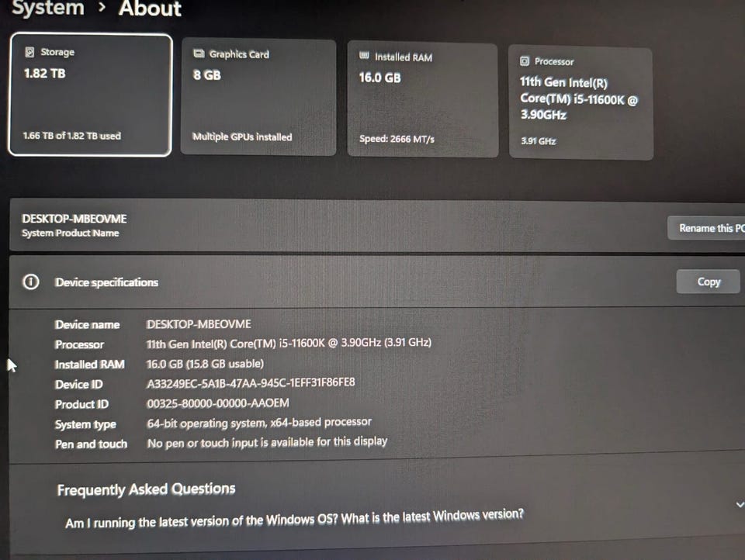Select the 16.0 GB (15.8 GB usable) value

click(205, 364)
